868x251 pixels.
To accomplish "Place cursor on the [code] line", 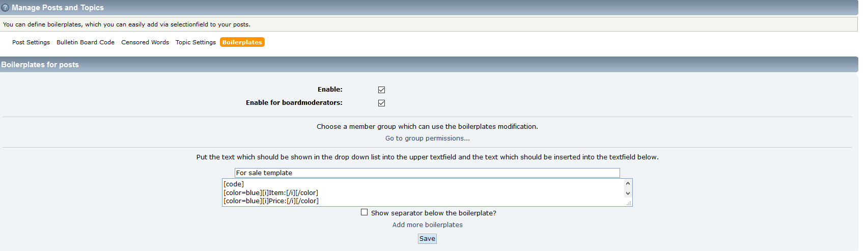I will tap(234, 184).
